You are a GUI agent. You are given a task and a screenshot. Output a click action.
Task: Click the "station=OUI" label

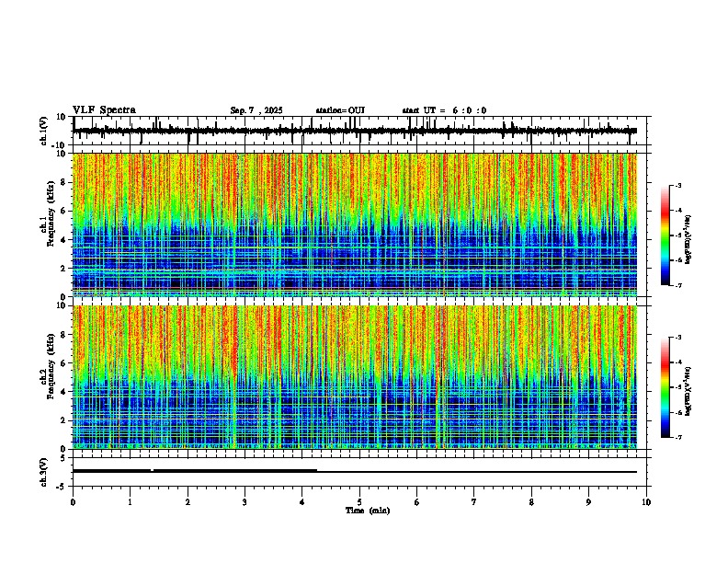pos(340,110)
